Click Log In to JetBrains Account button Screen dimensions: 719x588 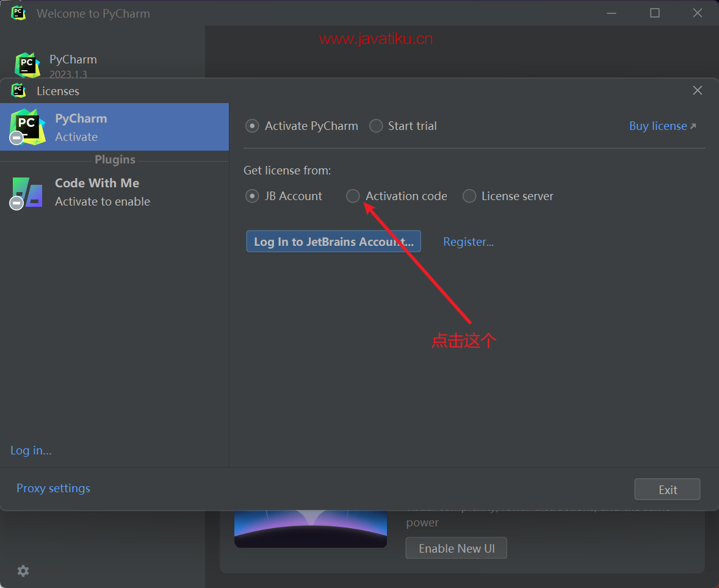pos(333,242)
